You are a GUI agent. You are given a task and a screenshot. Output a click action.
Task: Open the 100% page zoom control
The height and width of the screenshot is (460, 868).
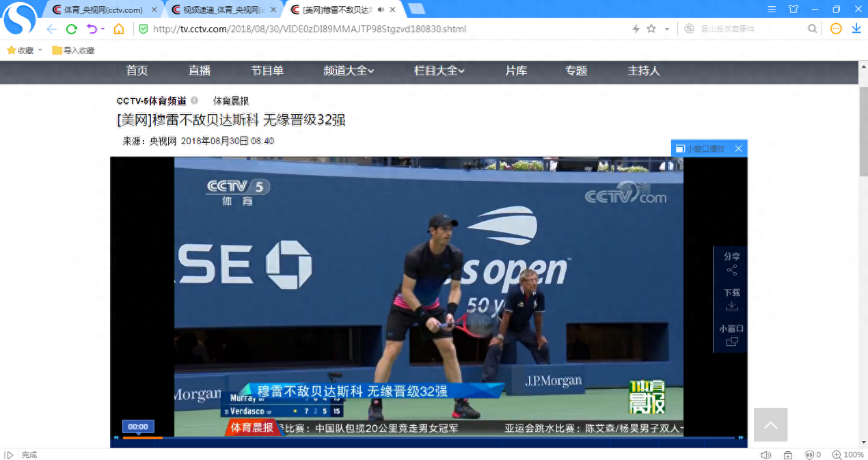[x=849, y=455]
